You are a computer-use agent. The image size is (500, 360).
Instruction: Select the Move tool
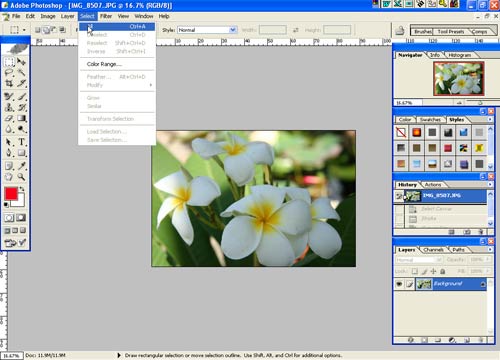[22, 62]
